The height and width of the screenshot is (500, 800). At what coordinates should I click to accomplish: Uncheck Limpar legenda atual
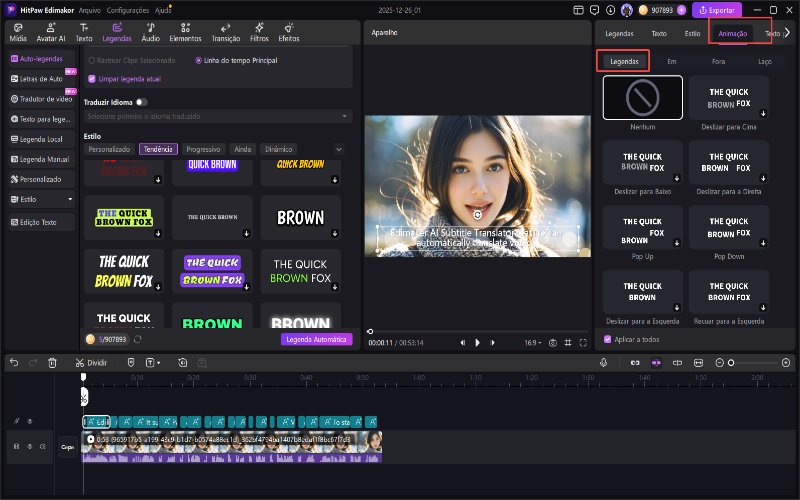pyautogui.click(x=92, y=78)
